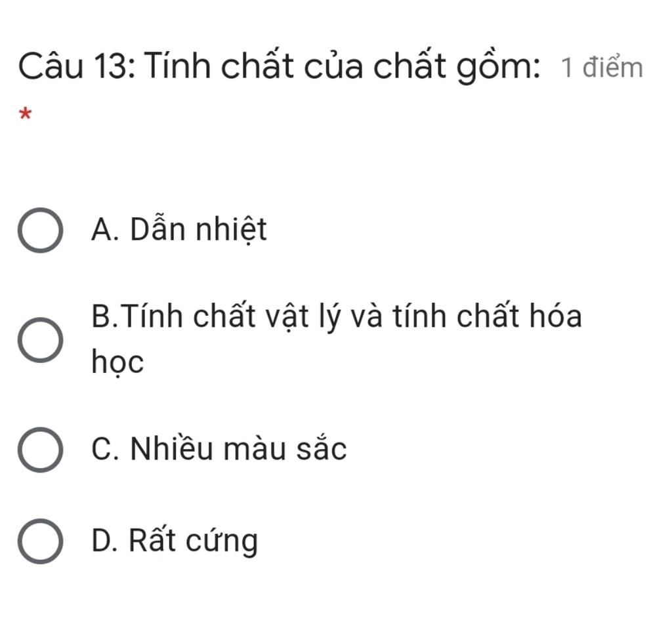Mark the radio button for D. Rất cứng
The height and width of the screenshot is (642, 672).
[x=40, y=541]
